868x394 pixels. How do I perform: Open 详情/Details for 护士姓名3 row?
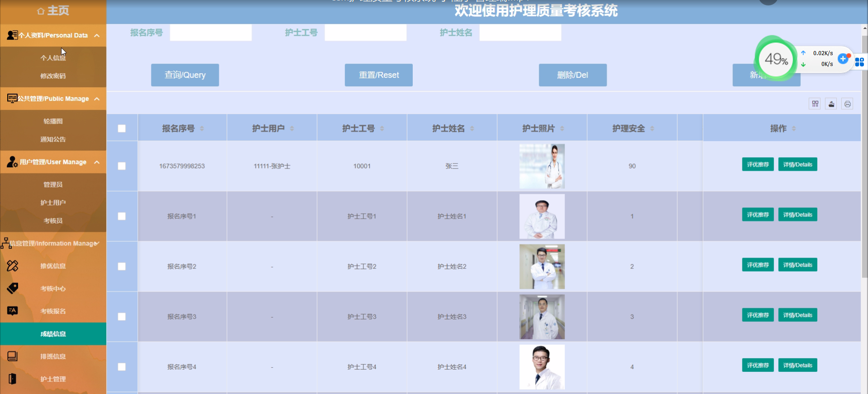click(x=797, y=315)
